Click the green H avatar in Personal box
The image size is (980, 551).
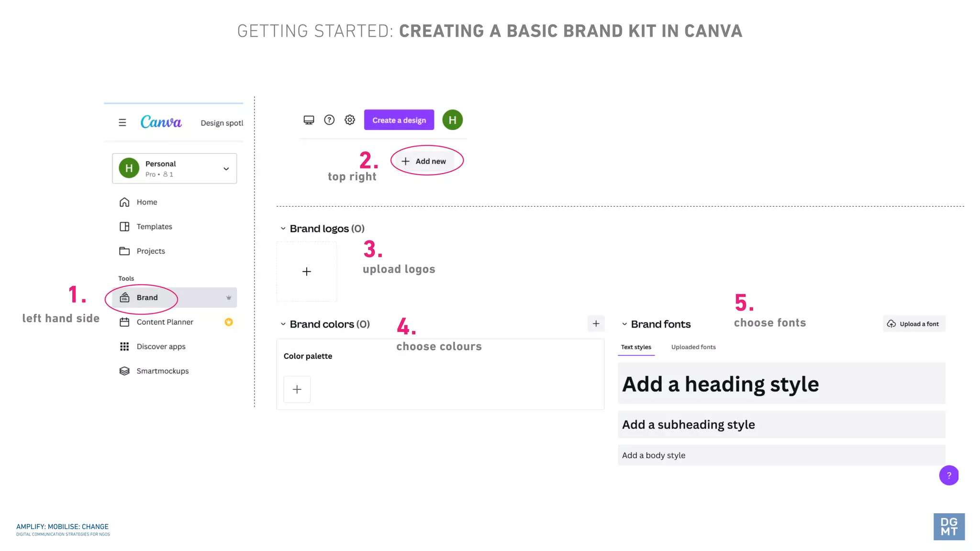coord(129,168)
